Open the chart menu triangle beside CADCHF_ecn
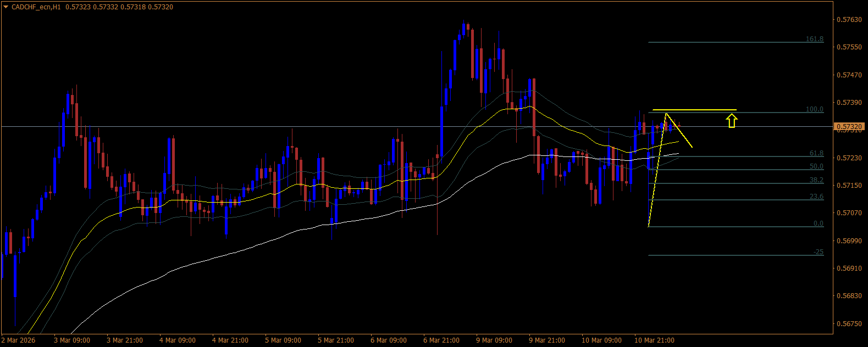This screenshot has height=347, width=868. pyautogui.click(x=6, y=7)
